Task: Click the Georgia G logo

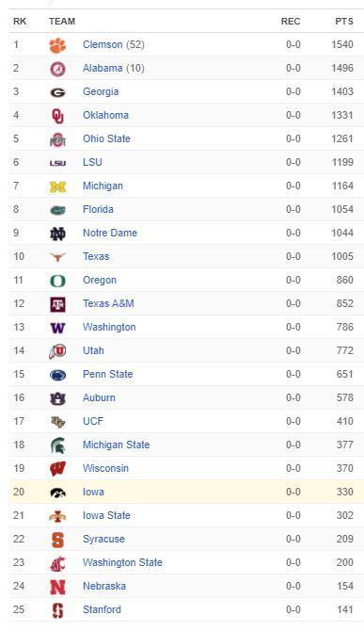Action: coord(58,92)
